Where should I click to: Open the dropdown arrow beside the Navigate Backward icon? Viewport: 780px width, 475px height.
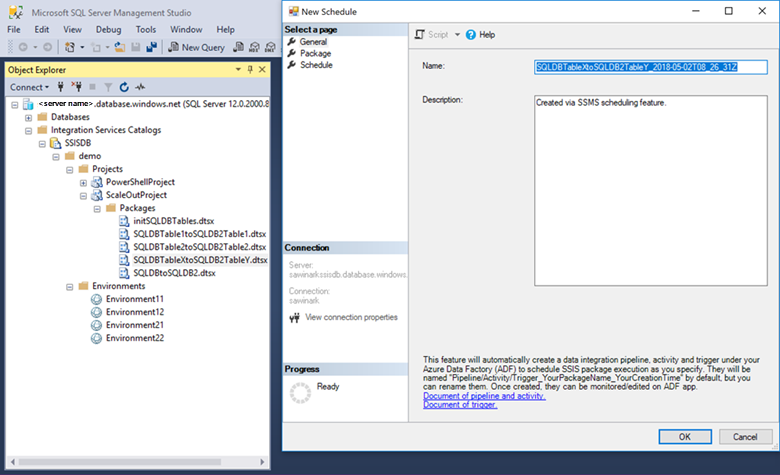(x=35, y=47)
